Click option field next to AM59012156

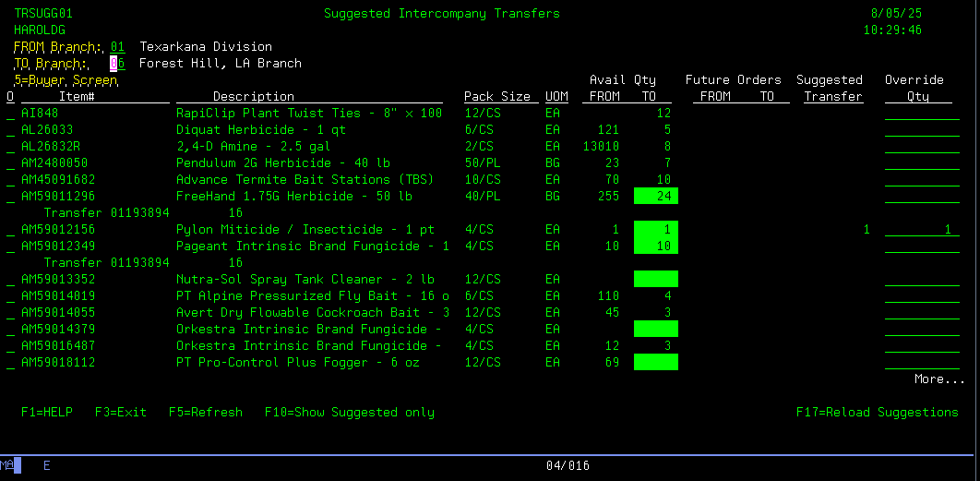click(x=10, y=230)
